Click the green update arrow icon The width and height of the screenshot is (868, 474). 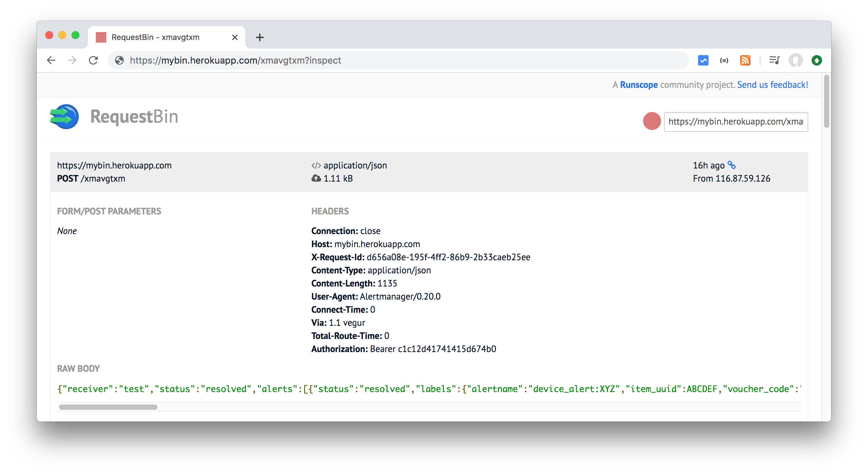816,61
